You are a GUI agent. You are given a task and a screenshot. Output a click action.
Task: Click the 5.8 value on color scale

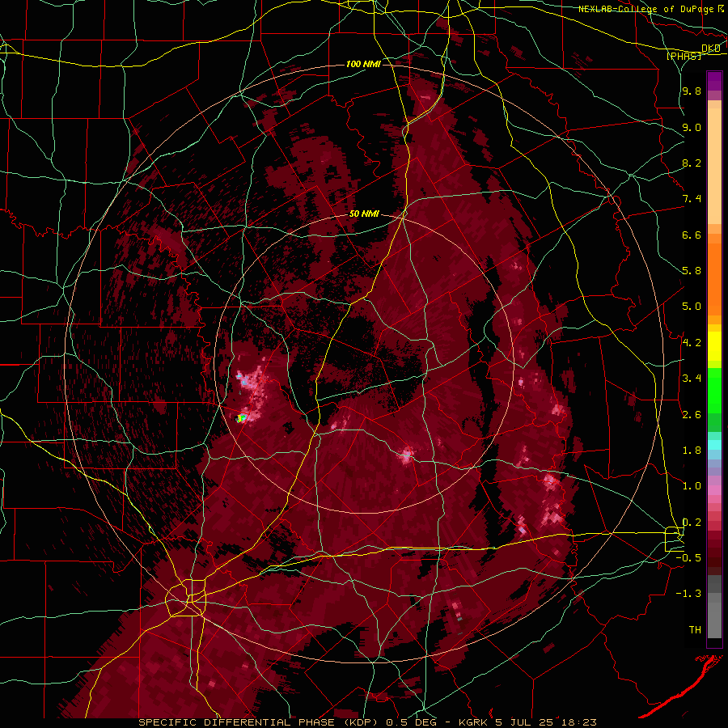[x=692, y=271]
